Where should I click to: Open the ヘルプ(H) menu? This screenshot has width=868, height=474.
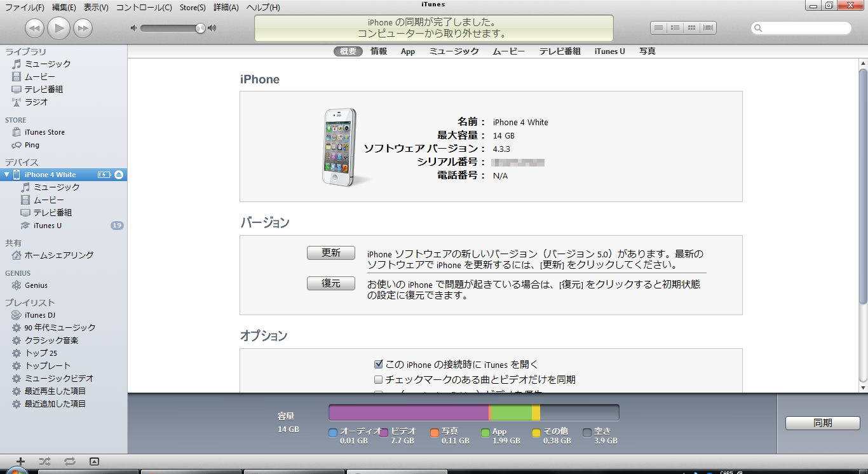click(263, 8)
